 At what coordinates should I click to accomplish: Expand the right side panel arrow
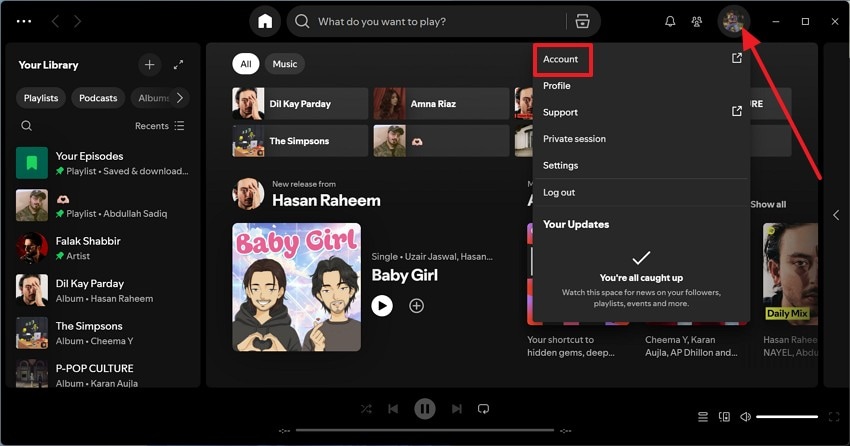pos(836,215)
